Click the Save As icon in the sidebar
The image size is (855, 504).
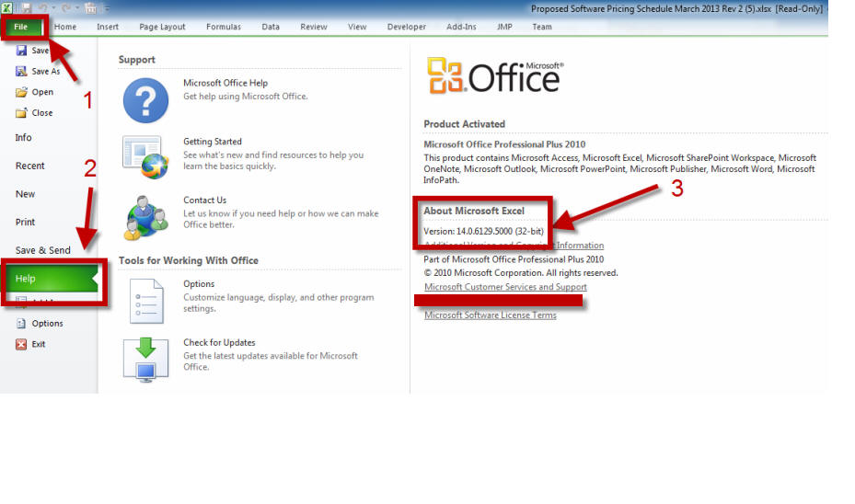(21, 72)
